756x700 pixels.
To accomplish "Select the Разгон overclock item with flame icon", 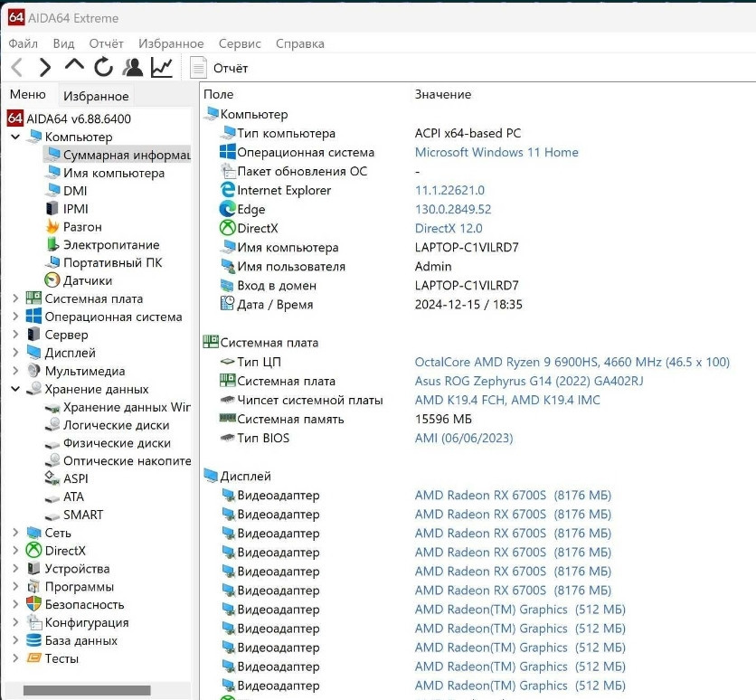I will tap(81, 226).
